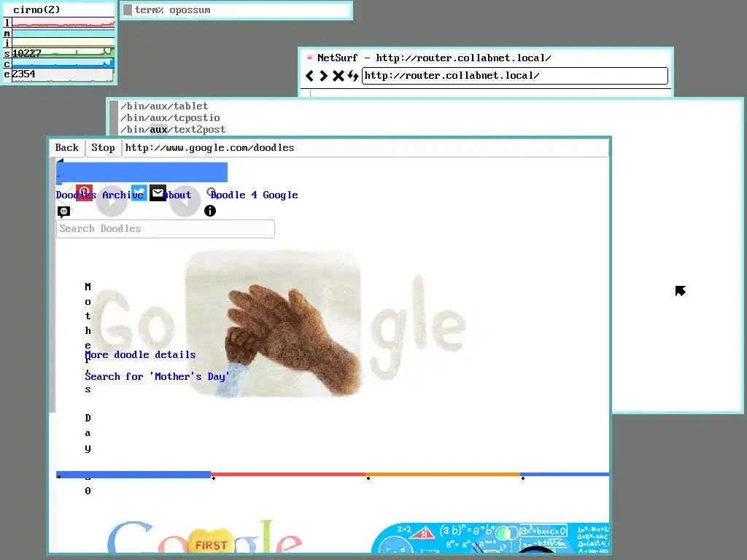Click the doodles browser vertical scrollbar
This screenshot has width=747, height=560.
[53, 285]
